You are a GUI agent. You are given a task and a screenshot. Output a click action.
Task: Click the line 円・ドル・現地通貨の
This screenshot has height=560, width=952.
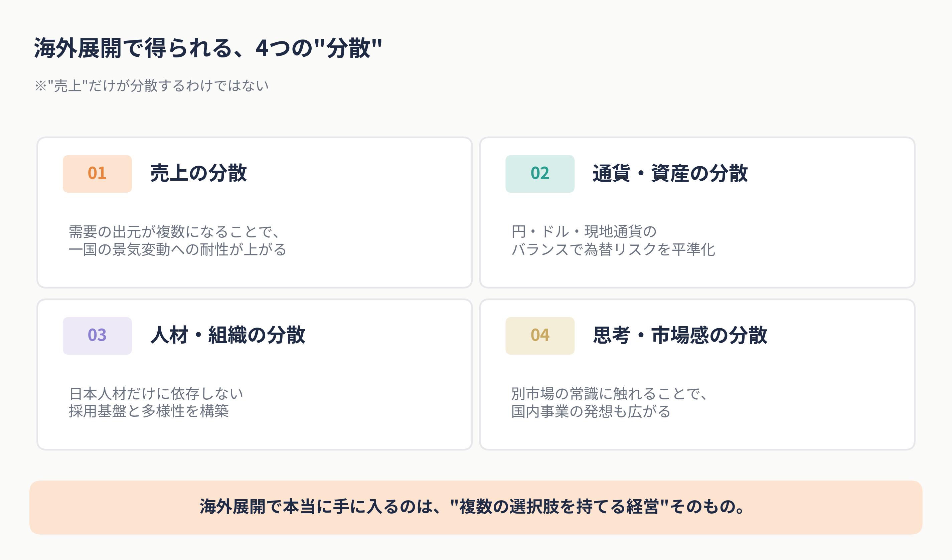pos(584,231)
